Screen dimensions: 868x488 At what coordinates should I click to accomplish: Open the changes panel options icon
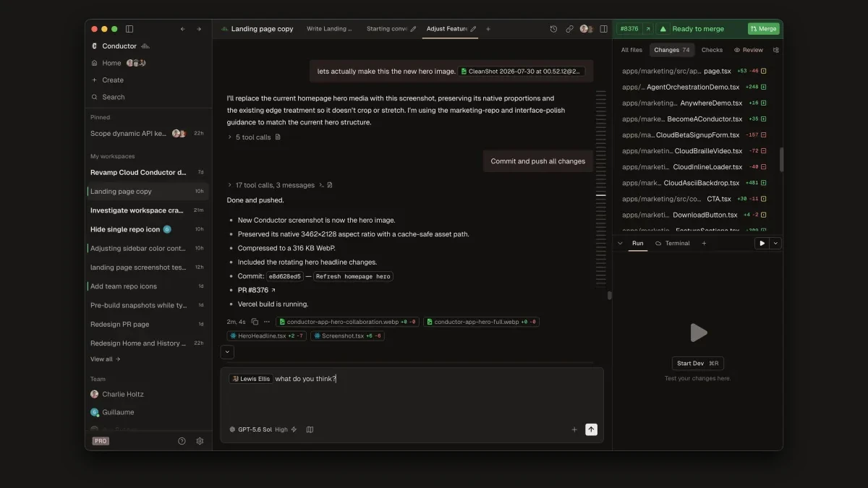pyautogui.click(x=776, y=50)
